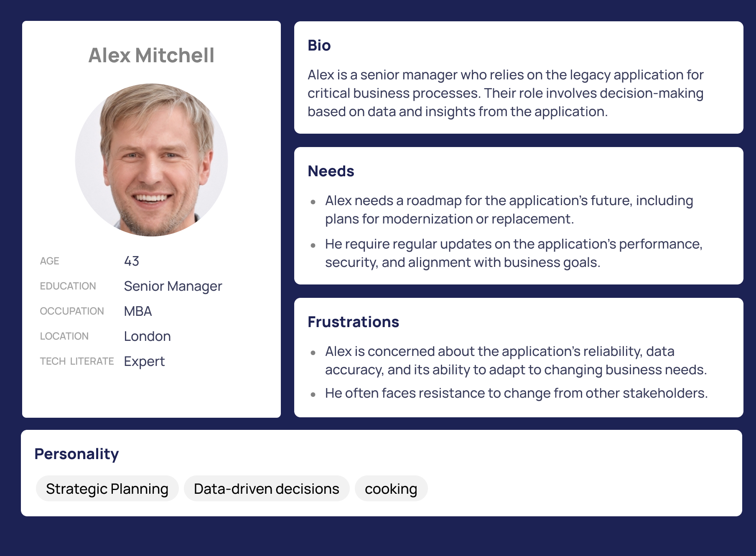The width and height of the screenshot is (756, 556).
Task: Click Alex Mitchell's profile photo
Action: 151,160
